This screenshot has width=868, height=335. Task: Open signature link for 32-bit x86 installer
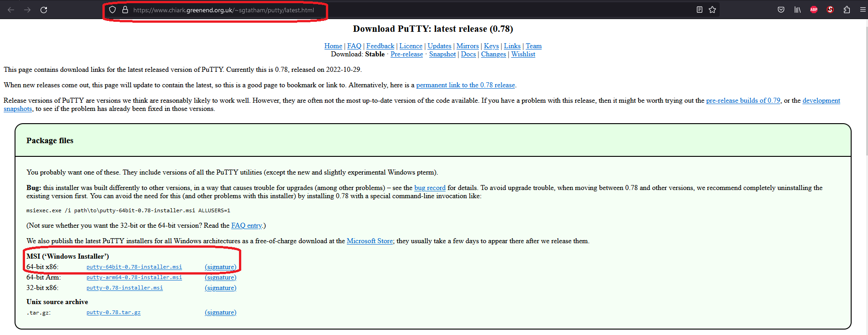tap(220, 288)
